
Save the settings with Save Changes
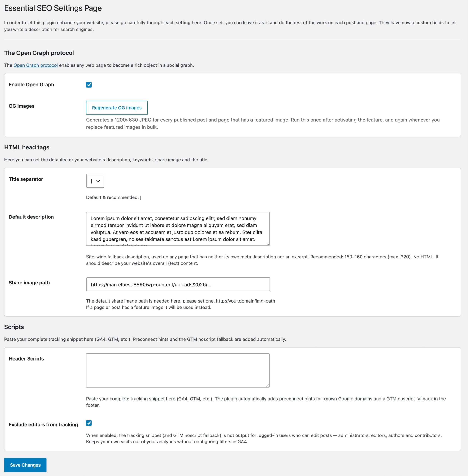pyautogui.click(x=25, y=465)
